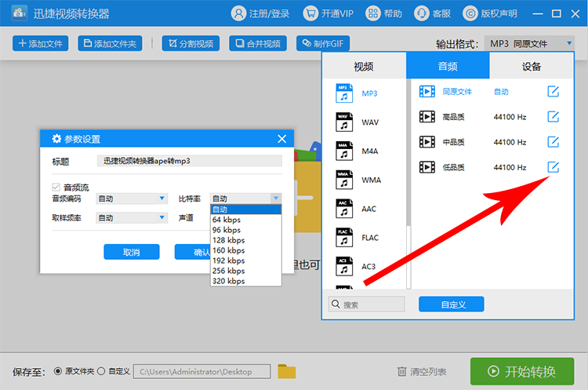The width and height of the screenshot is (588, 390).
Task: Close the 参数设置 dialog
Action: pos(282,139)
